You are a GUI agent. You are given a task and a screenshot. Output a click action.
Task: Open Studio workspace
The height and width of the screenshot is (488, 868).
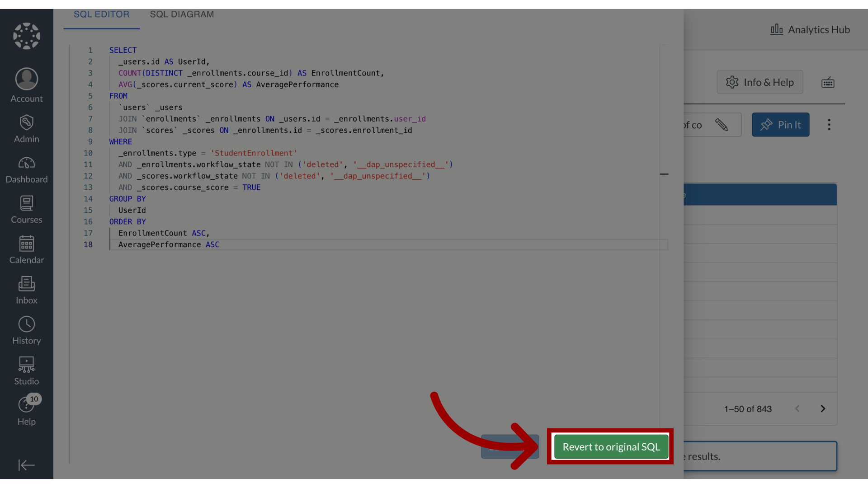coord(26,370)
